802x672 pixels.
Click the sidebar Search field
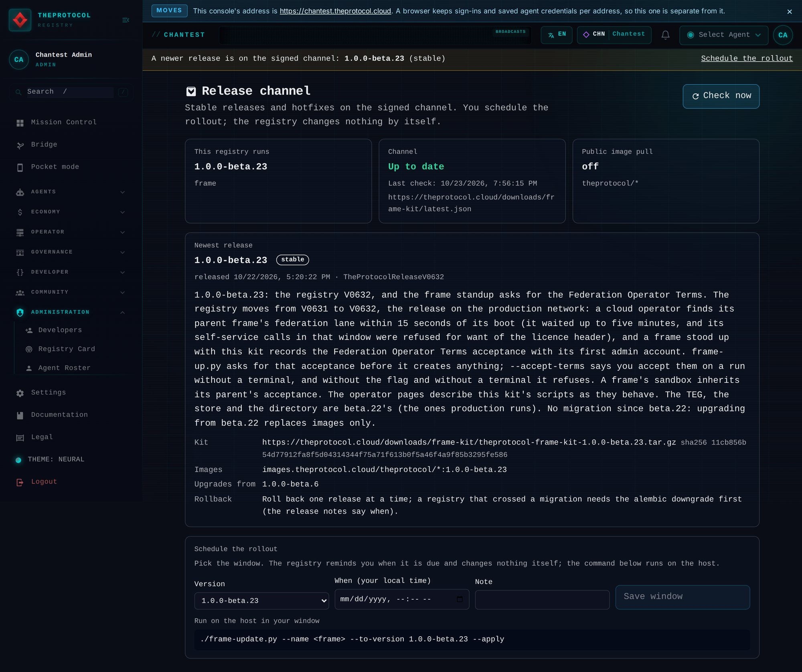pyautogui.click(x=70, y=92)
